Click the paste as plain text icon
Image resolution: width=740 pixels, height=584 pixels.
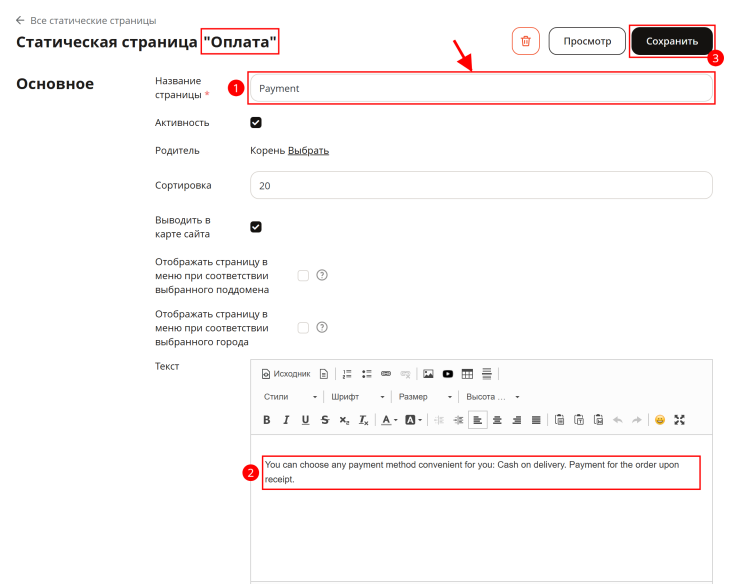(x=579, y=420)
